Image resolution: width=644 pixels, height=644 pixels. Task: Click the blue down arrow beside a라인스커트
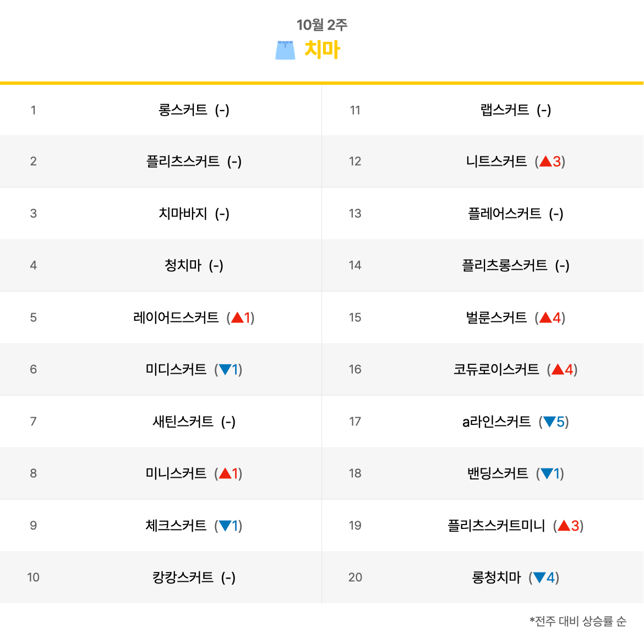tap(549, 422)
